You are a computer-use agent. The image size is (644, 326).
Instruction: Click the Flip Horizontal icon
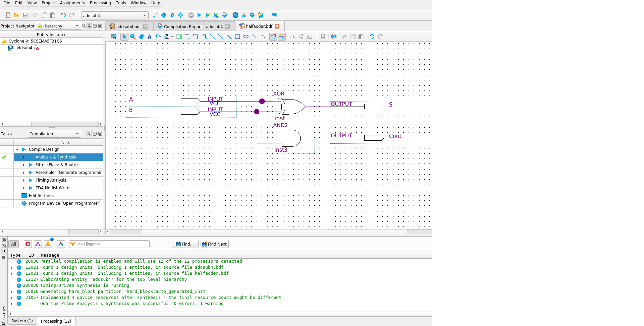[292, 37]
